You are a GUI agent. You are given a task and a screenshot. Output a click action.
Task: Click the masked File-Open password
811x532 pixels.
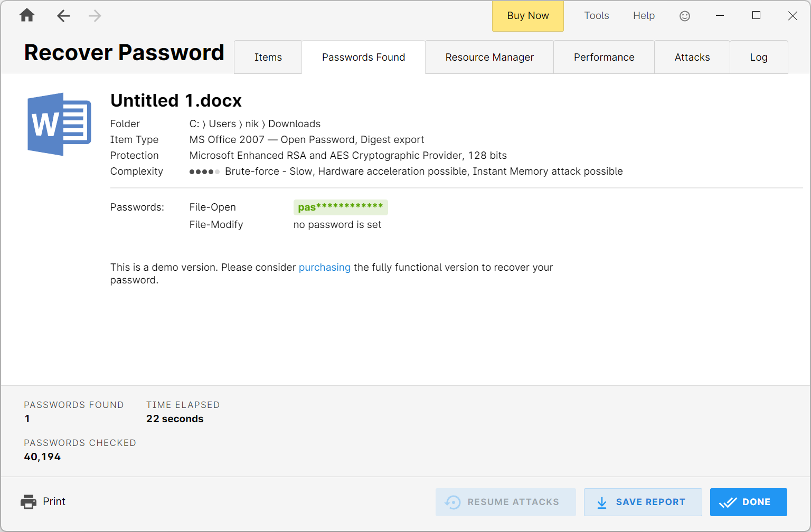point(341,207)
